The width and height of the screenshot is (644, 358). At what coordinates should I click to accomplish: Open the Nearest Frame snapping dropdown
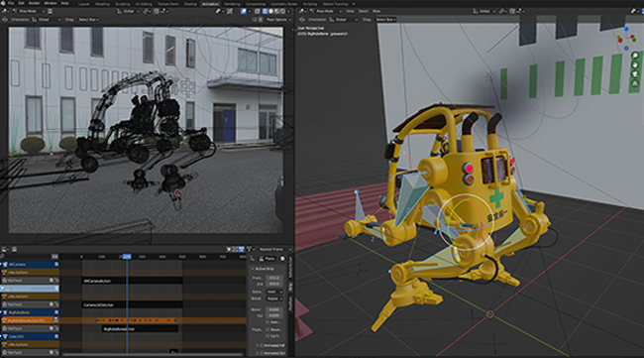[275, 249]
